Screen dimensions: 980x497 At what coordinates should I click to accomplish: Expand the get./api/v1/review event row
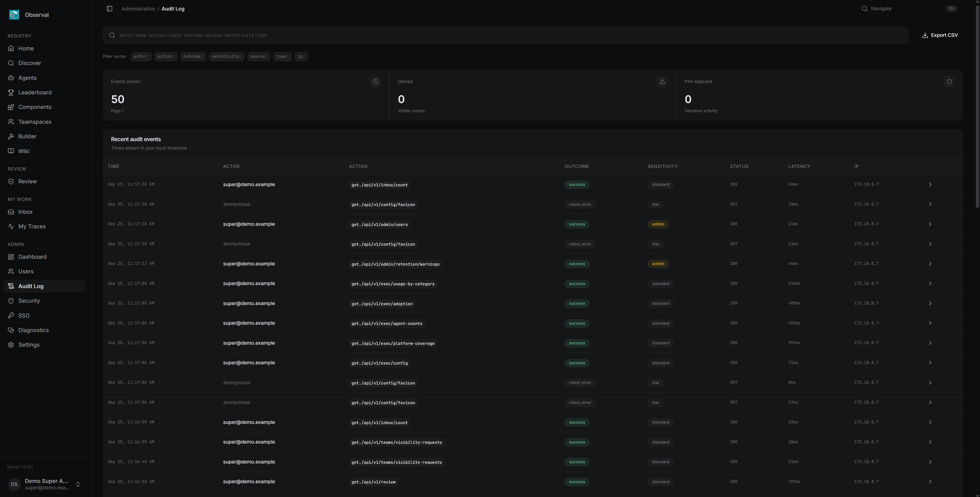coord(930,482)
